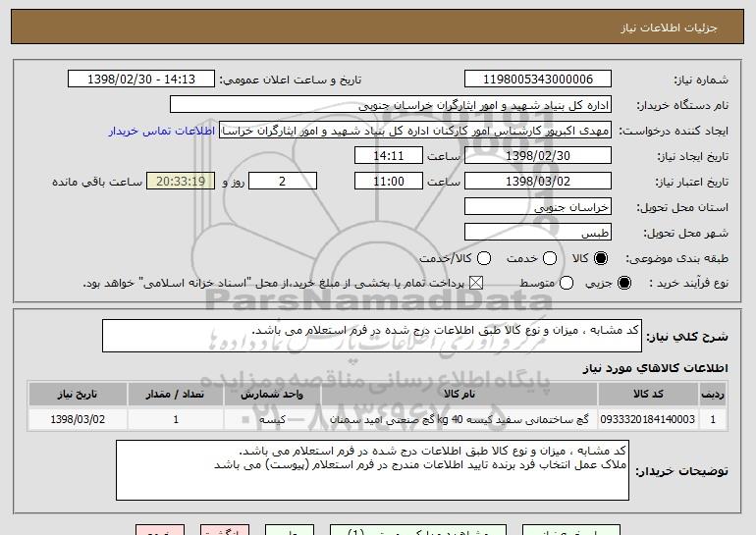Click the شهر محل تحویل field طبس

click(x=538, y=233)
